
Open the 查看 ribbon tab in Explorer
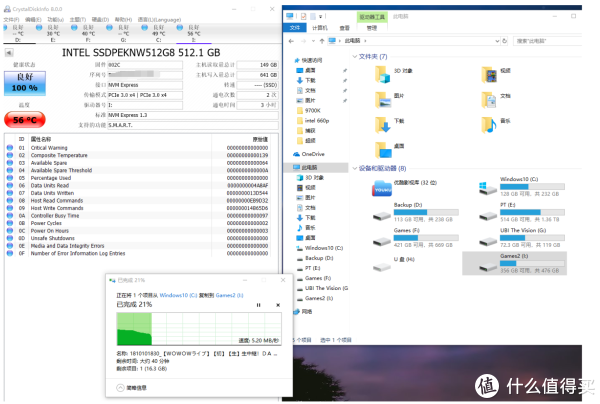coord(345,28)
